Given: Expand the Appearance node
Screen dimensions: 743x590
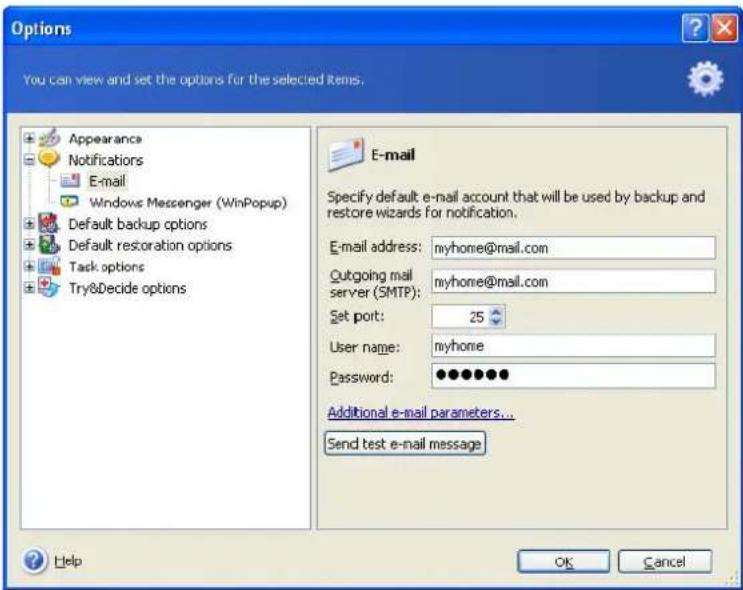Looking at the screenshot, I should (29, 138).
